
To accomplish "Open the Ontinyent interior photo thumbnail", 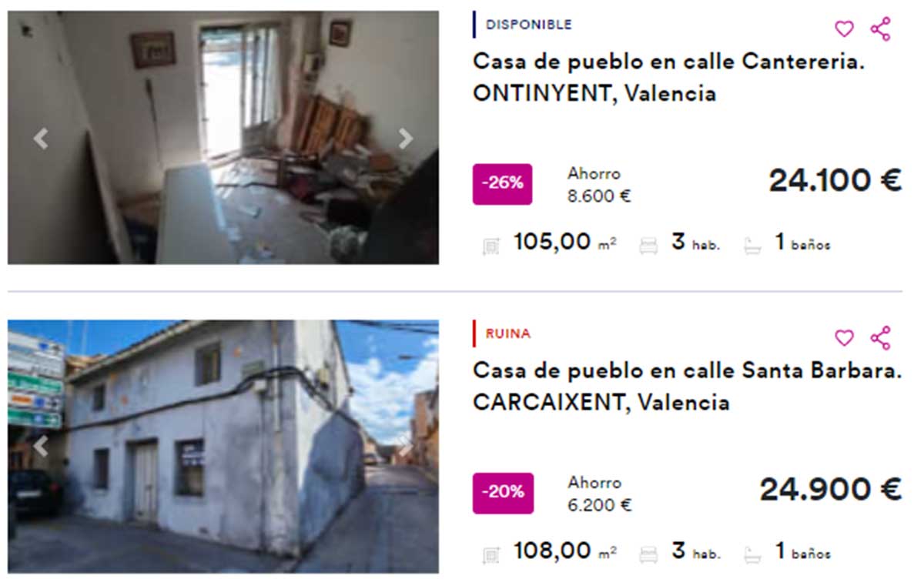I will tap(223, 138).
